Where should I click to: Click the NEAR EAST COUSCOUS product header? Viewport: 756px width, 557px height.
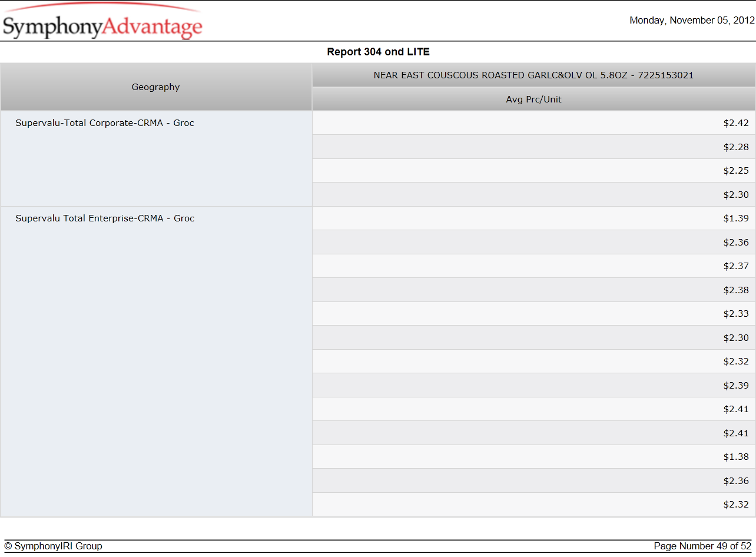(x=533, y=75)
